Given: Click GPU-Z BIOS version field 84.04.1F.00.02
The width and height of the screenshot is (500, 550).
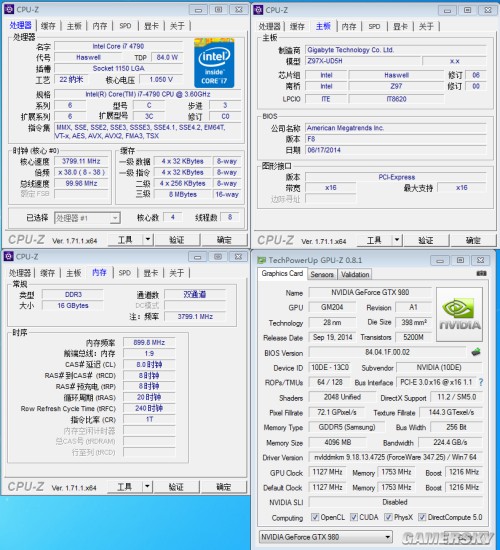Looking at the screenshot, I should coord(387,352).
